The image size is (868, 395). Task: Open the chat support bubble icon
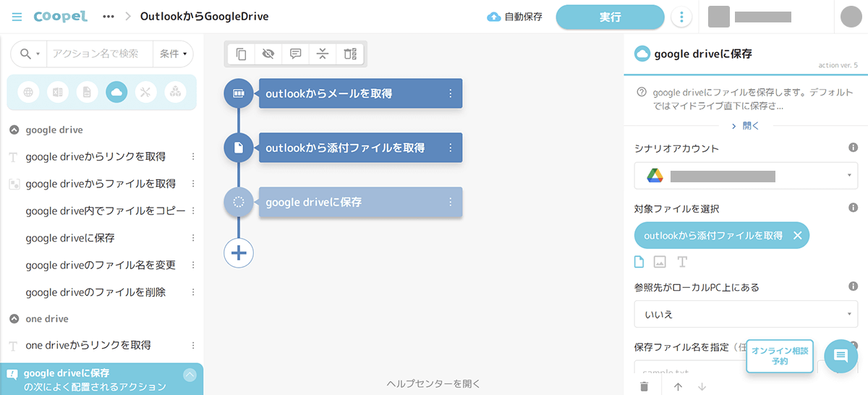pos(841,356)
